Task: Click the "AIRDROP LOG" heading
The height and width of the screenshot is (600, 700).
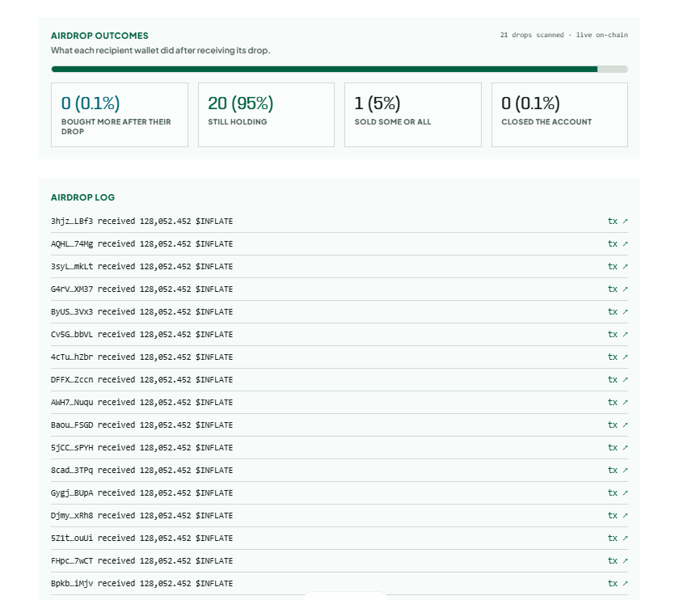Action: (x=82, y=197)
